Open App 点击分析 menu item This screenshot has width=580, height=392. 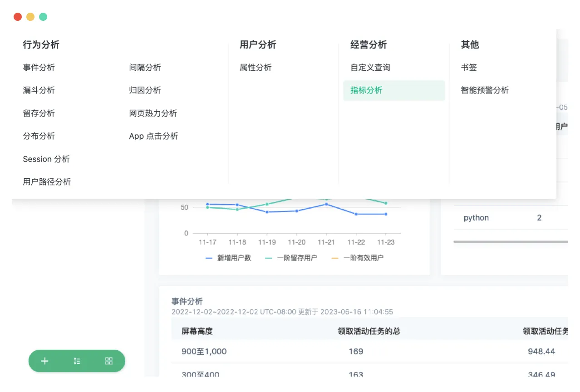click(154, 136)
